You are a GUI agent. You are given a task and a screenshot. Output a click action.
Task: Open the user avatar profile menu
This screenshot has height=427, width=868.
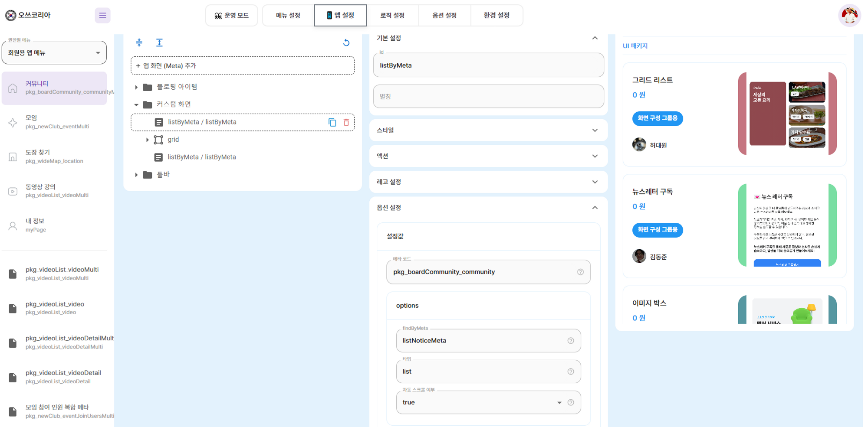point(849,16)
